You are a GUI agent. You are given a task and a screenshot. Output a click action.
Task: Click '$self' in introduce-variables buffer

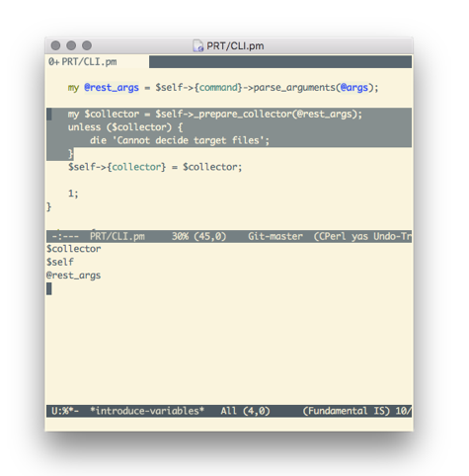pyautogui.click(x=60, y=262)
